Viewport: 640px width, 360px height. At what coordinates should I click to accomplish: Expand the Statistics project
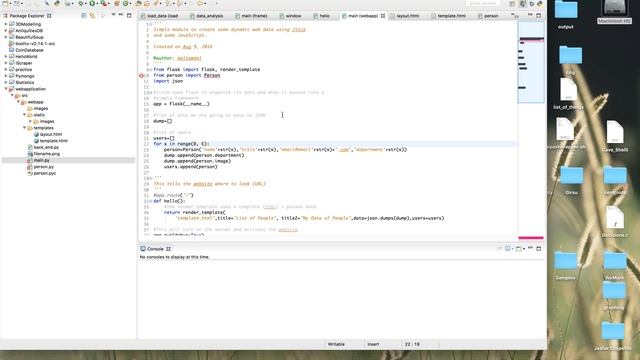[x=6, y=82]
